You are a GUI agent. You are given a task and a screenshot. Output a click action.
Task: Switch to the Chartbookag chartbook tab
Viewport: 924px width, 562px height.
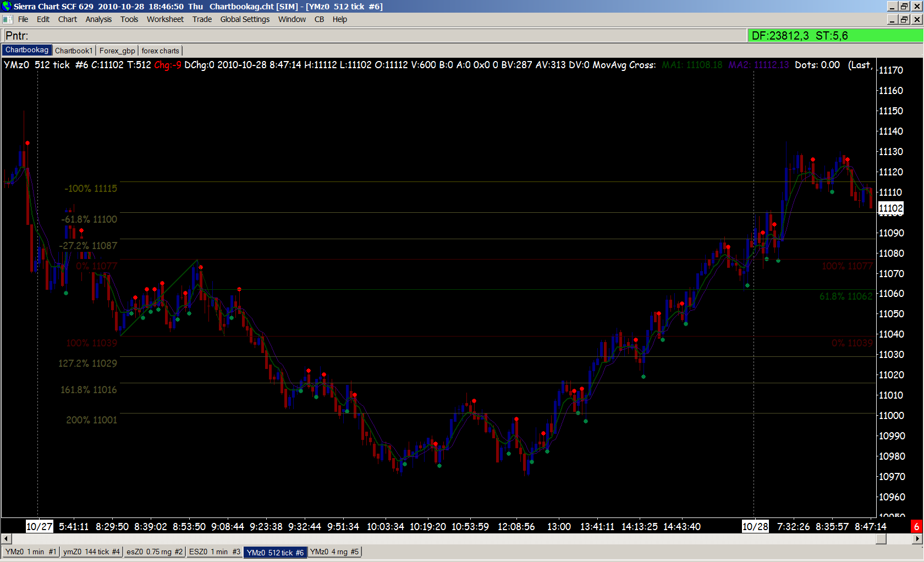27,50
